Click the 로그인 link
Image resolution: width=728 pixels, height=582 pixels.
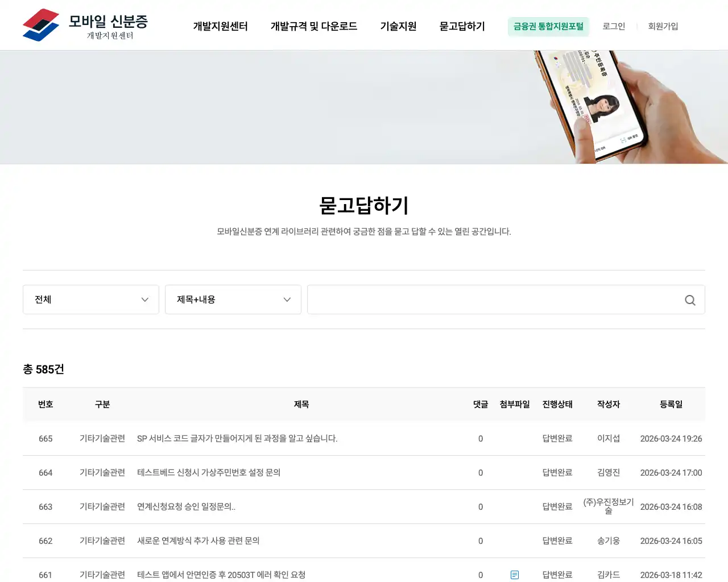coord(614,26)
